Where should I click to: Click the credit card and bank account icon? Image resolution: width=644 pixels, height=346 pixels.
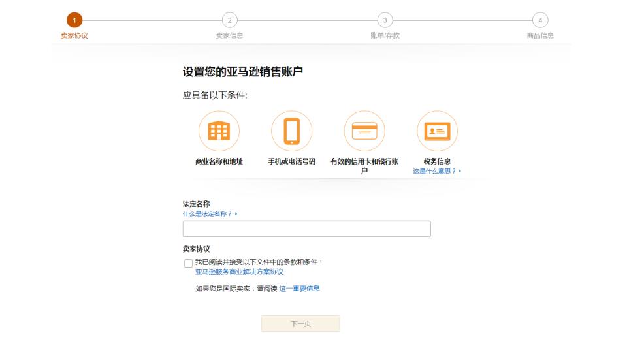coord(364,131)
